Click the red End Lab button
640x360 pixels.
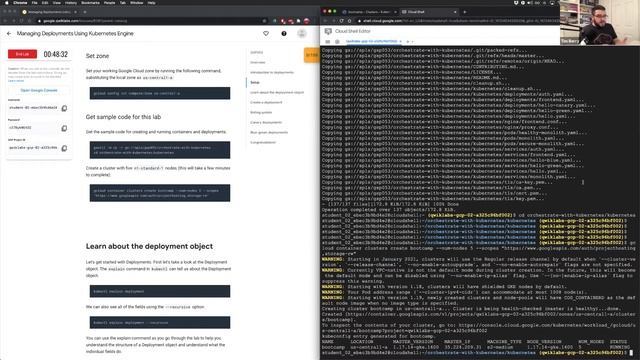[22, 54]
